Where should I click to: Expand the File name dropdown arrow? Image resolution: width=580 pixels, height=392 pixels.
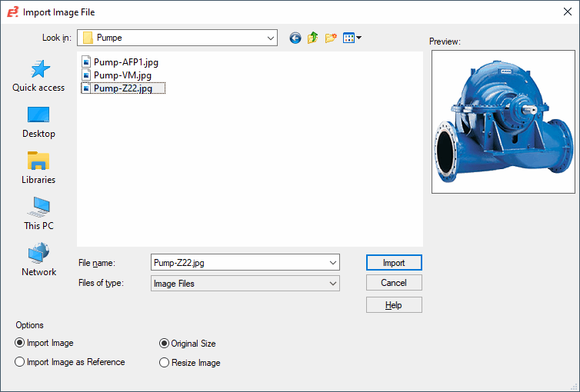pyautogui.click(x=332, y=263)
